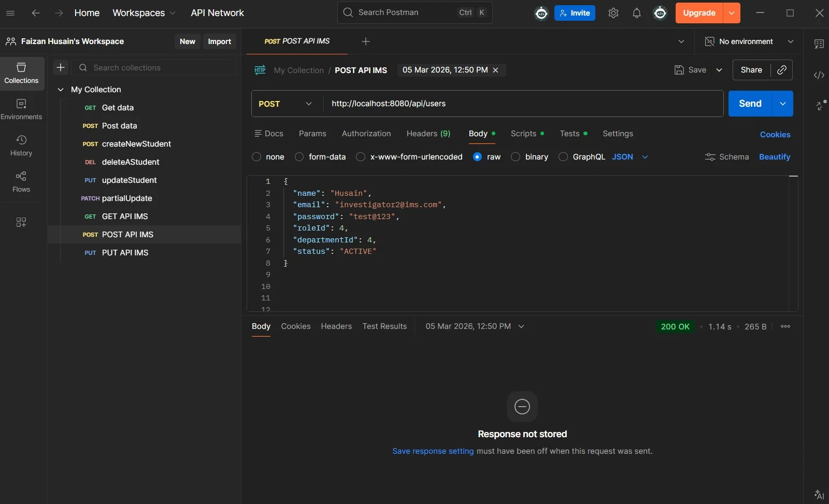
Task: Open the settings gear icon
Action: point(613,13)
